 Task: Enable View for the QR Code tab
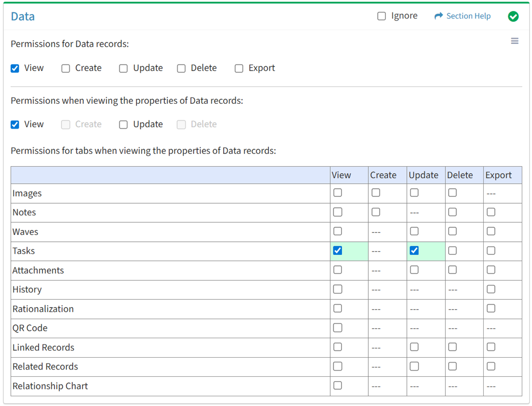pyautogui.click(x=338, y=328)
